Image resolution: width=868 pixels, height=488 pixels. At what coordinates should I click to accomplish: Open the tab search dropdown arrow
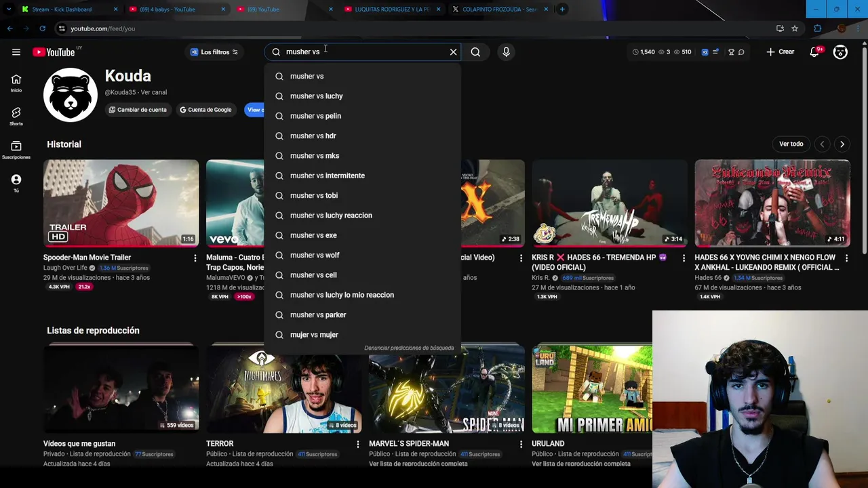(x=9, y=9)
